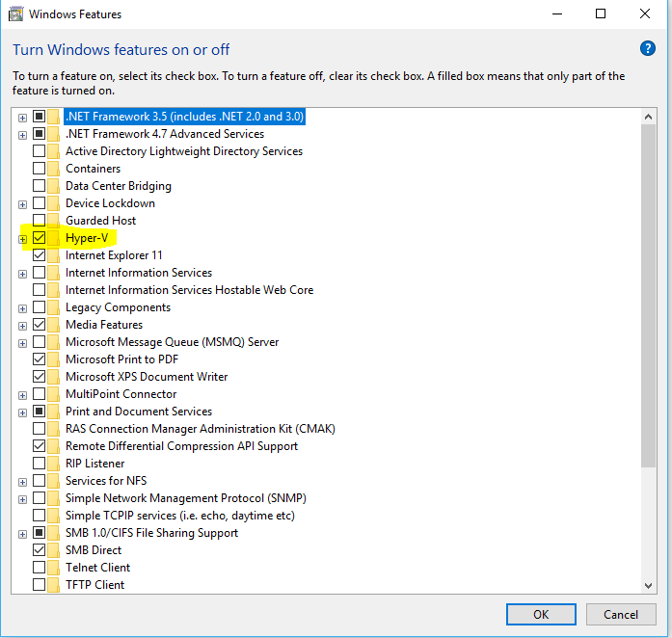Enable the Containers checkbox
Viewport: 672px width, 638px height.
click(x=39, y=169)
